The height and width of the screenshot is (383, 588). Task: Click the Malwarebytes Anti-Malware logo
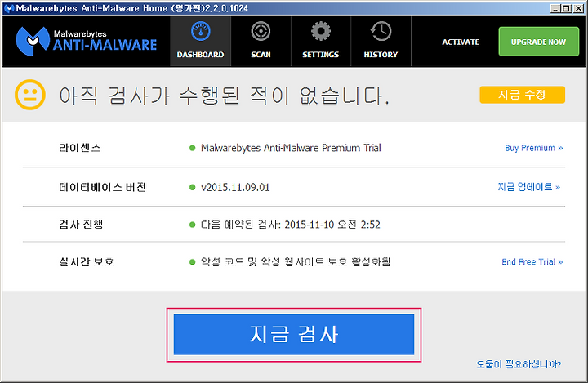(87, 41)
